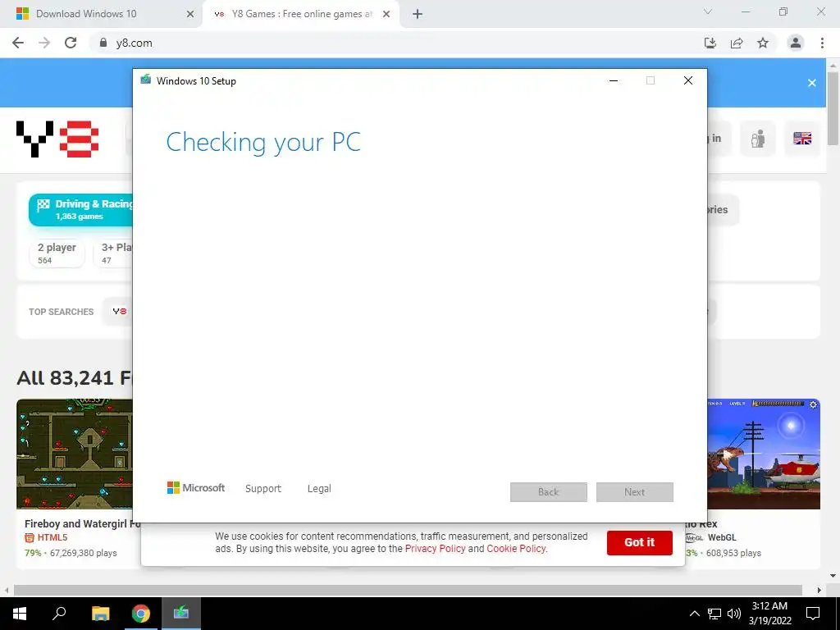
Task: Open Chrome tab search chevron
Action: click(708, 11)
